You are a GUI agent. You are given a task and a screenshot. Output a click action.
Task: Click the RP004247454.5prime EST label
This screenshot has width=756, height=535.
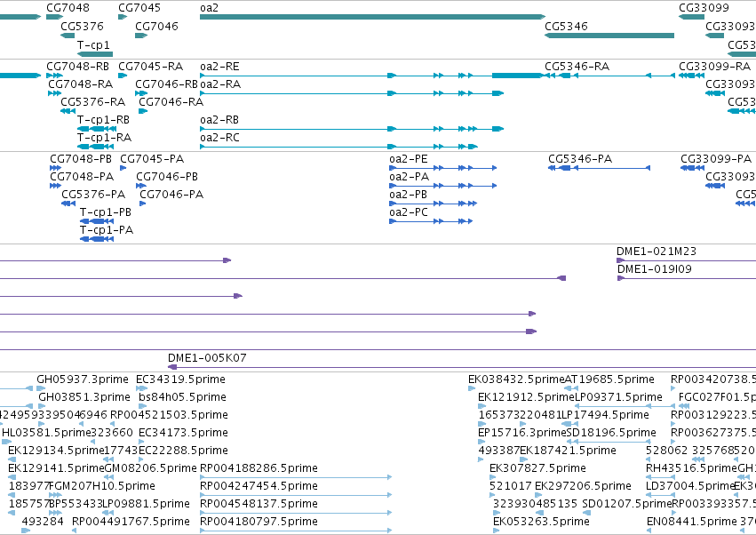259,486
